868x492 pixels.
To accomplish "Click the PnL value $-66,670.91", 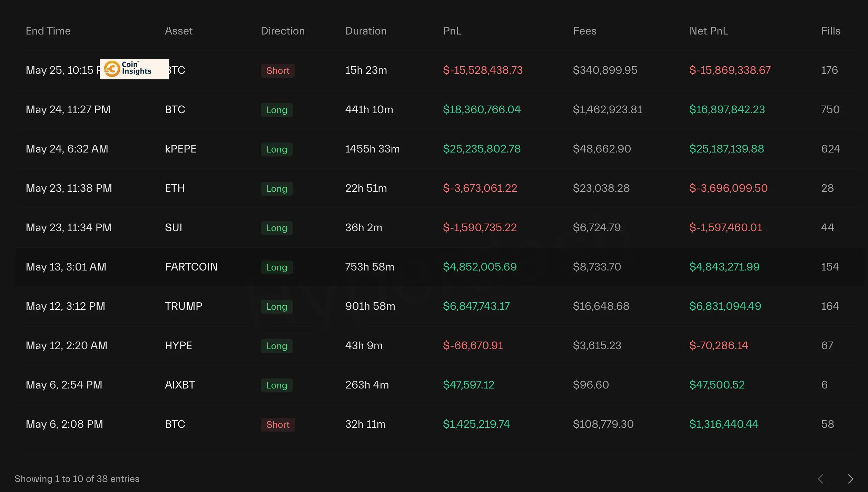I will (x=473, y=345).
